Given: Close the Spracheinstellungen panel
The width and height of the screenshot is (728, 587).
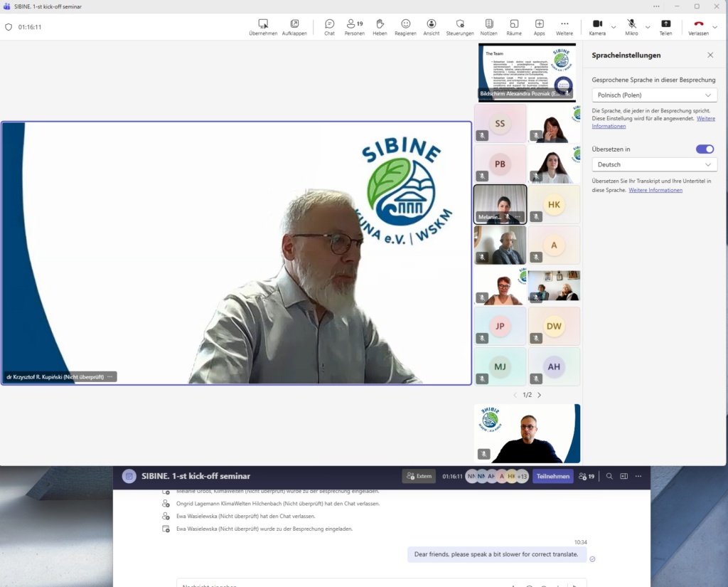Looking at the screenshot, I should pos(710,55).
